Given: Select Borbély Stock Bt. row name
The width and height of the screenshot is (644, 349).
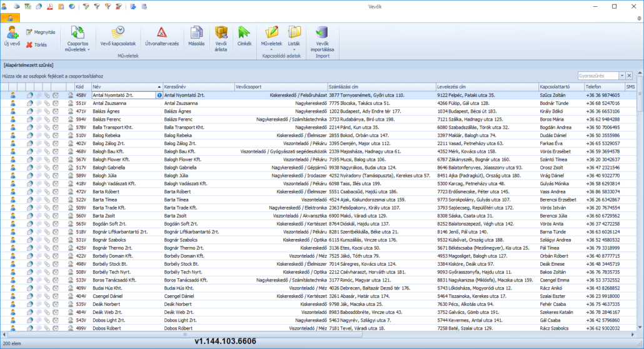Looking at the screenshot, I should [127, 264].
